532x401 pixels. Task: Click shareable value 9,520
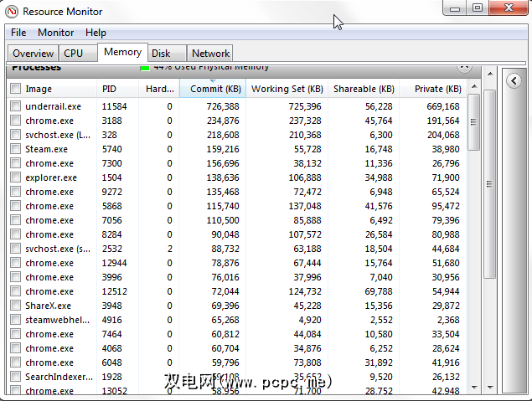point(381,377)
